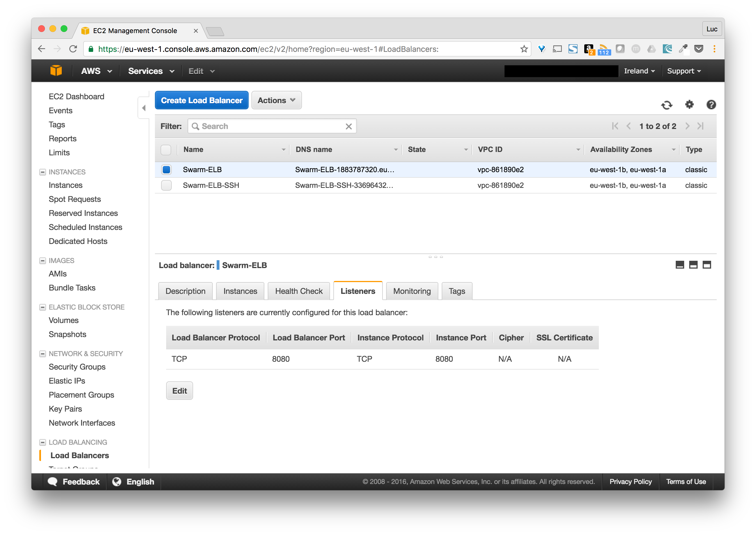Click the AWS cube logo icon
This screenshot has width=756, height=535.
tap(56, 71)
